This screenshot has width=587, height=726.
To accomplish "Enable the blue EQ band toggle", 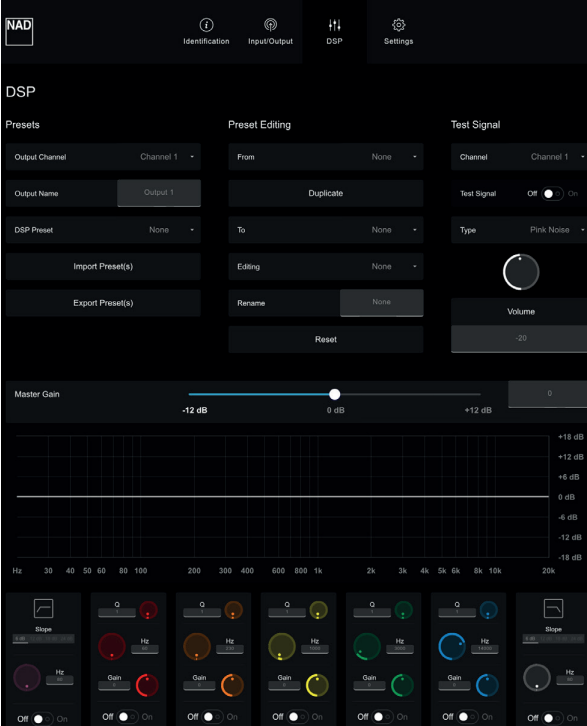I will point(467,717).
